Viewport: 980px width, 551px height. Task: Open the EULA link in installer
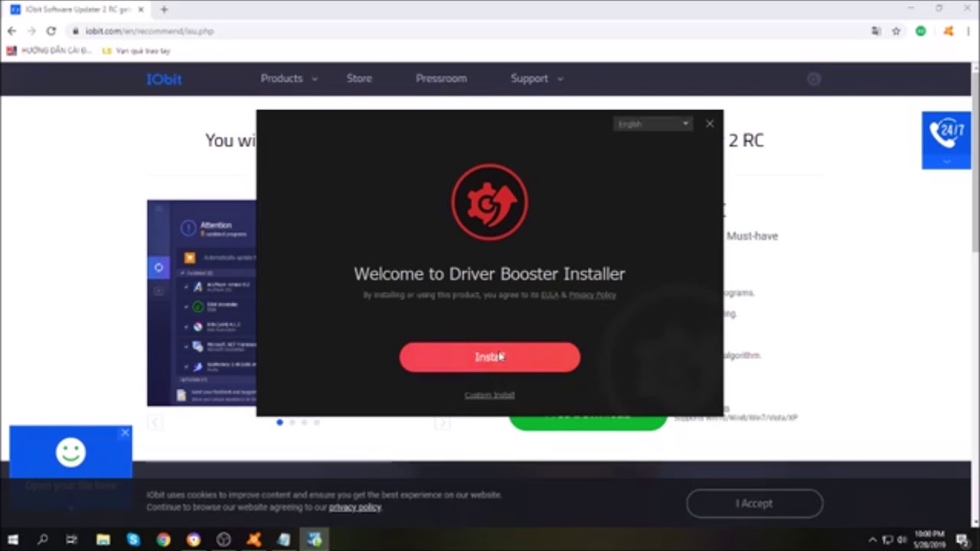point(550,295)
